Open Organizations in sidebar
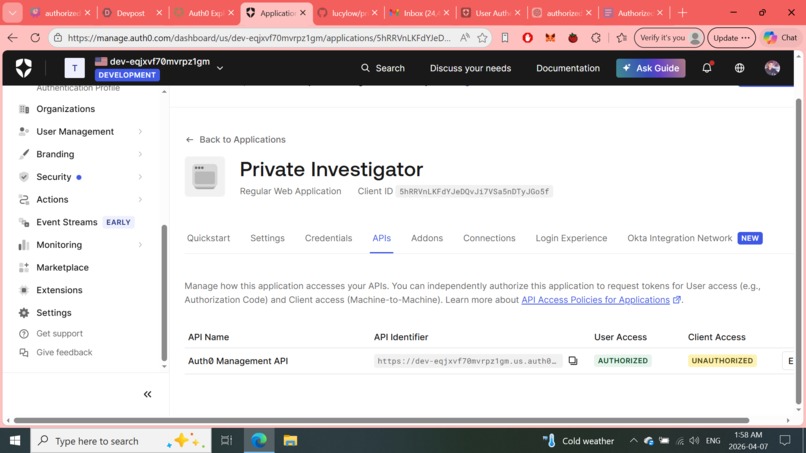This screenshot has width=806, height=453. tap(65, 109)
